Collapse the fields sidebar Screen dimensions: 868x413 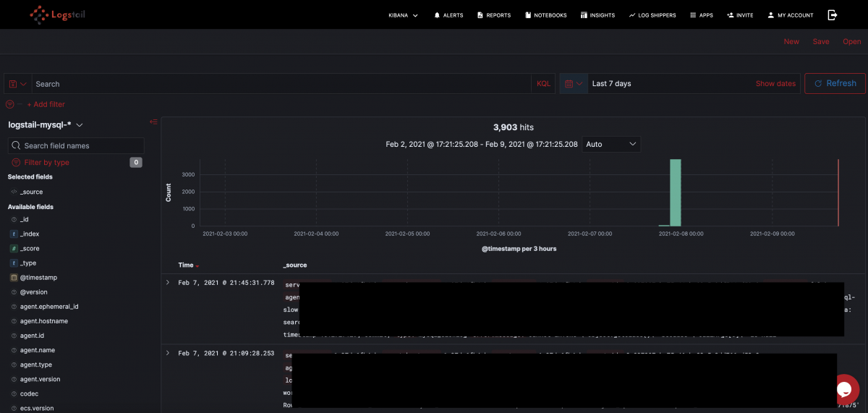pyautogui.click(x=153, y=122)
